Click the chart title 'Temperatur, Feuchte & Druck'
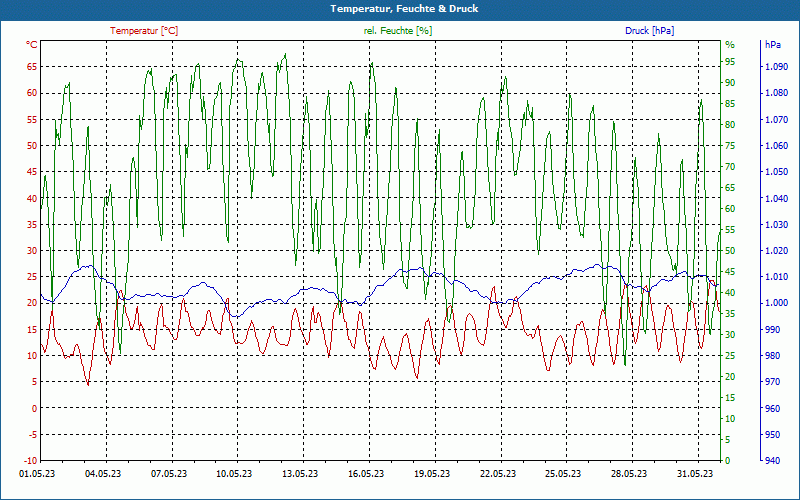Image resolution: width=800 pixels, height=500 pixels. click(404, 9)
